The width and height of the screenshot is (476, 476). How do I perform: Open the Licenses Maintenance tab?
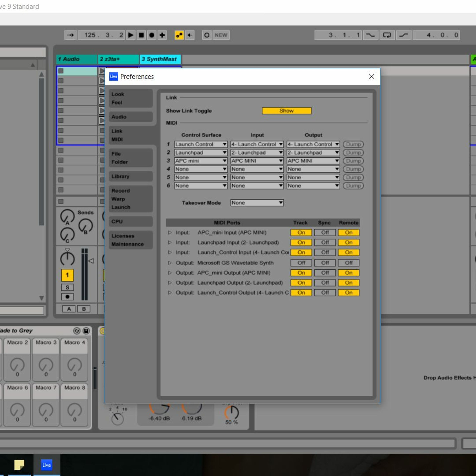pos(131,240)
